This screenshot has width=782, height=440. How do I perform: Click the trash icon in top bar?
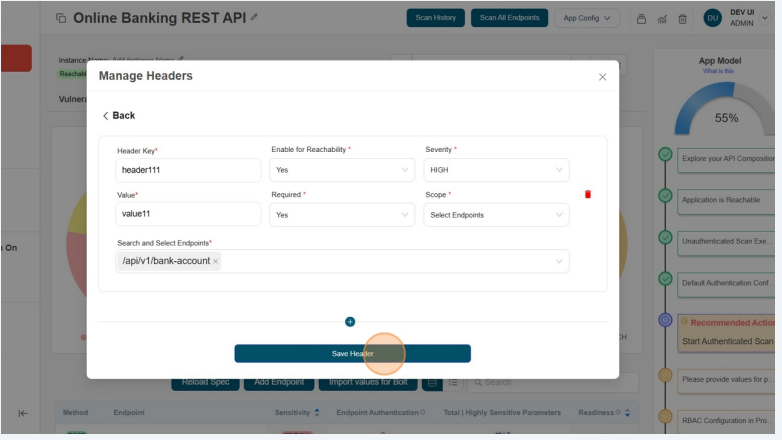point(682,18)
